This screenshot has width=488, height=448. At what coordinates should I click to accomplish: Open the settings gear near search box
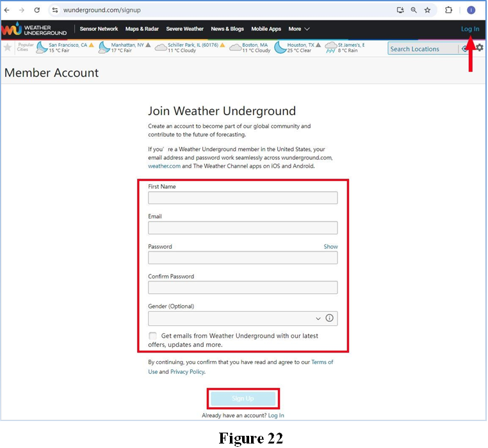click(x=480, y=47)
